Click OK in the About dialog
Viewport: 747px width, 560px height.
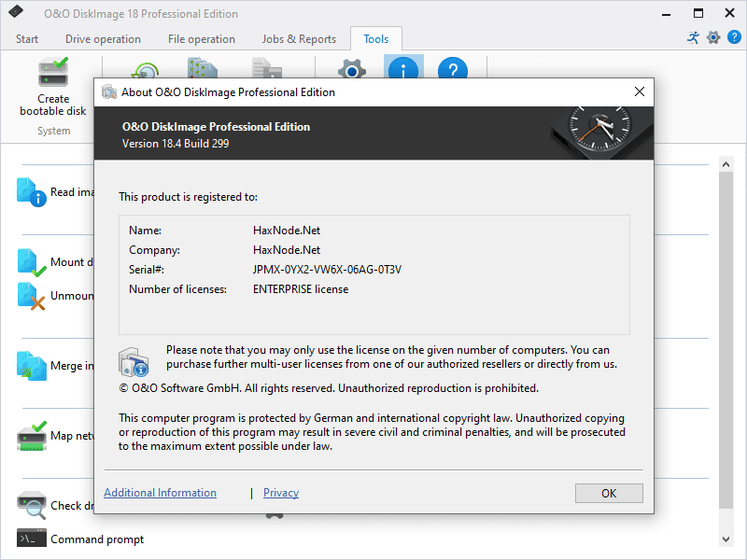[609, 494]
